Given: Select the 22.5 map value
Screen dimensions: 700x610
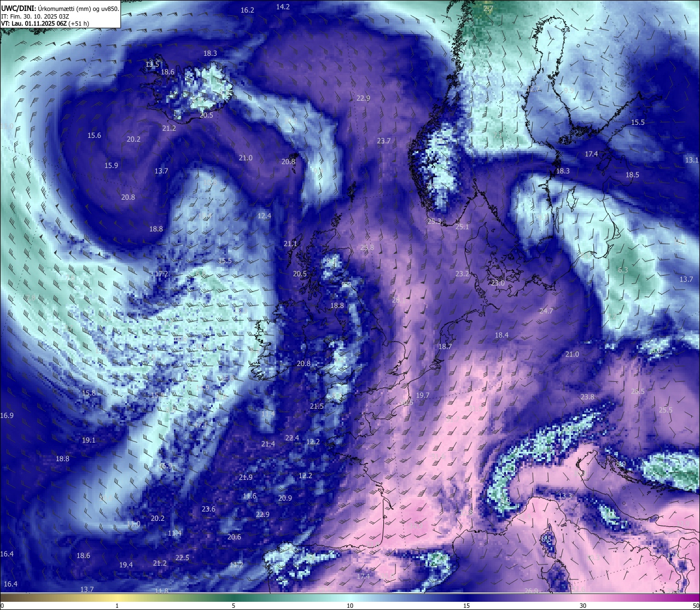Looking at the screenshot, I should (182, 557).
